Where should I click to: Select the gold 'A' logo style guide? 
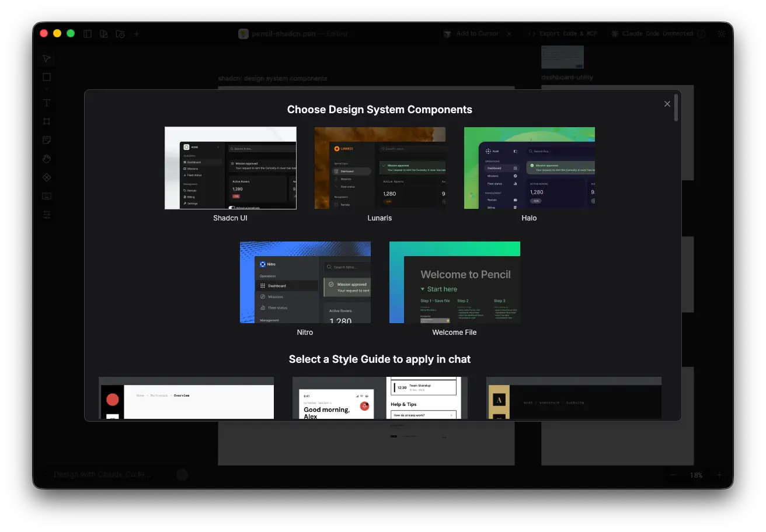tap(574, 398)
